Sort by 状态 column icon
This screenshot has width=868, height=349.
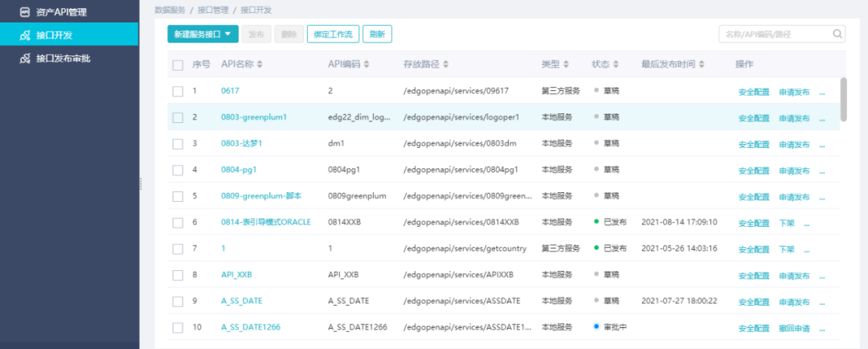[x=616, y=64]
